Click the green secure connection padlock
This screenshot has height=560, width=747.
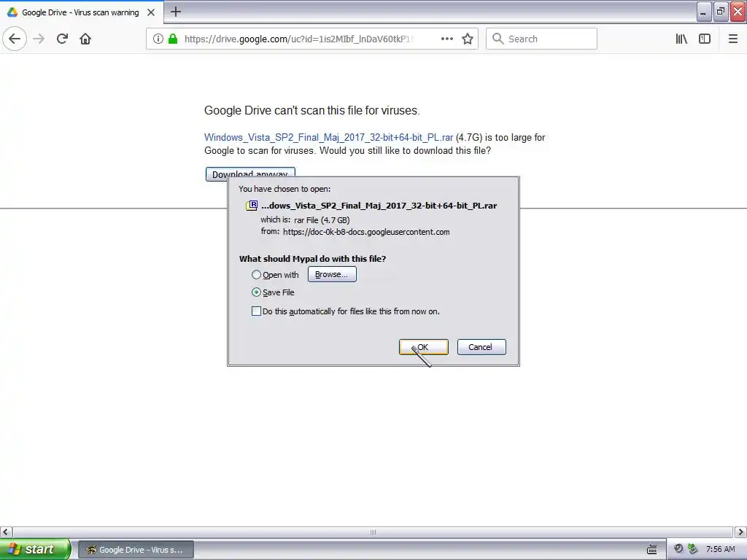point(173,39)
